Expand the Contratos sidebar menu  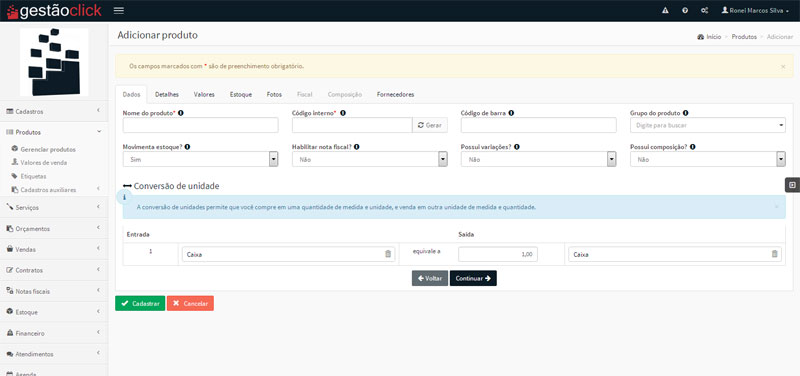click(54, 270)
